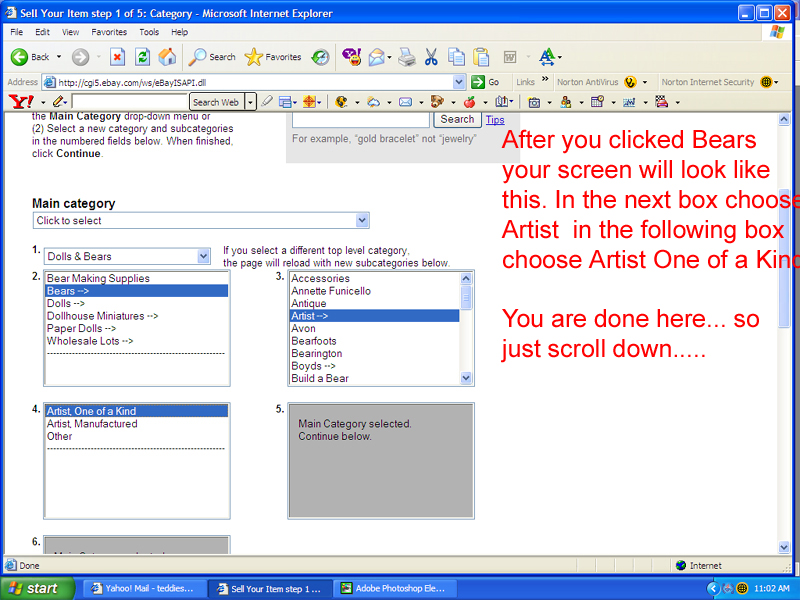This screenshot has width=800, height=600.
Task: Select Paper Dolls in box 2
Action: (x=81, y=328)
